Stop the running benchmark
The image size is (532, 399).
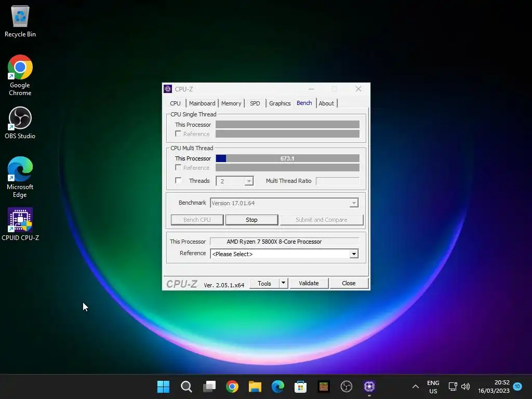click(252, 220)
